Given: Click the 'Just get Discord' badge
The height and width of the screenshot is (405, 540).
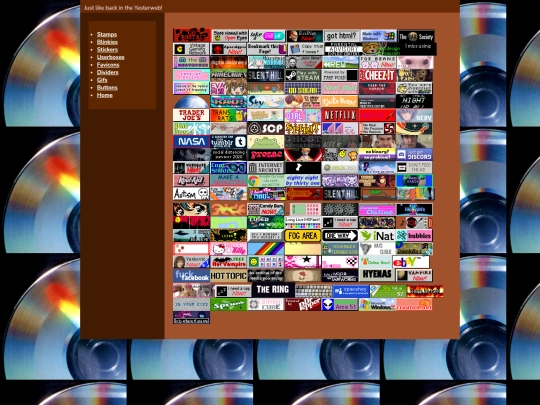Looking at the screenshot, I should [x=415, y=155].
